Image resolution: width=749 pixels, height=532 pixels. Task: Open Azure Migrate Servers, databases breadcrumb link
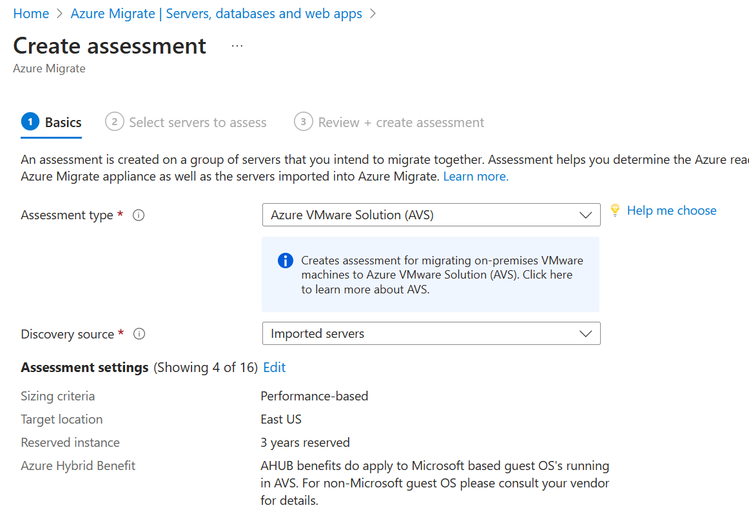point(216,14)
